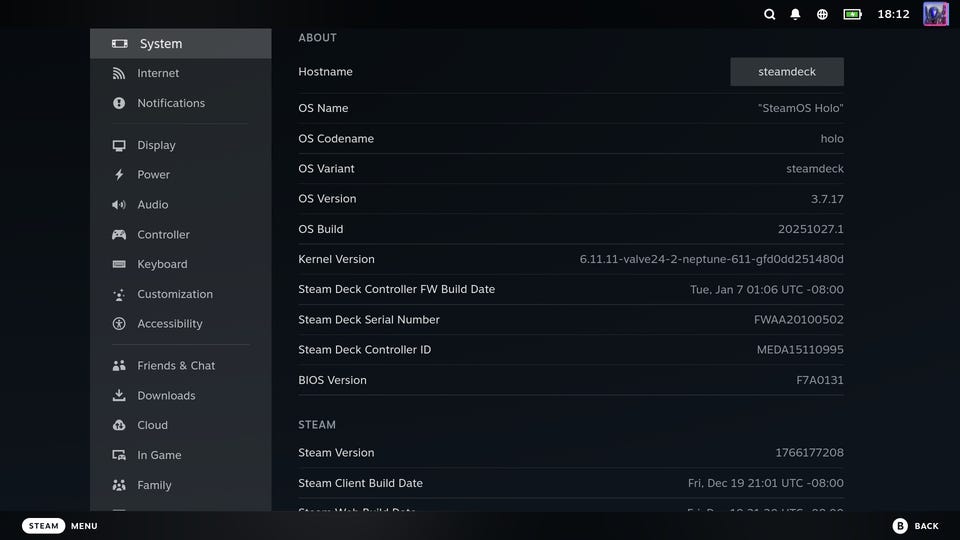Select the System settings icon
The height and width of the screenshot is (540, 960).
tap(119, 43)
